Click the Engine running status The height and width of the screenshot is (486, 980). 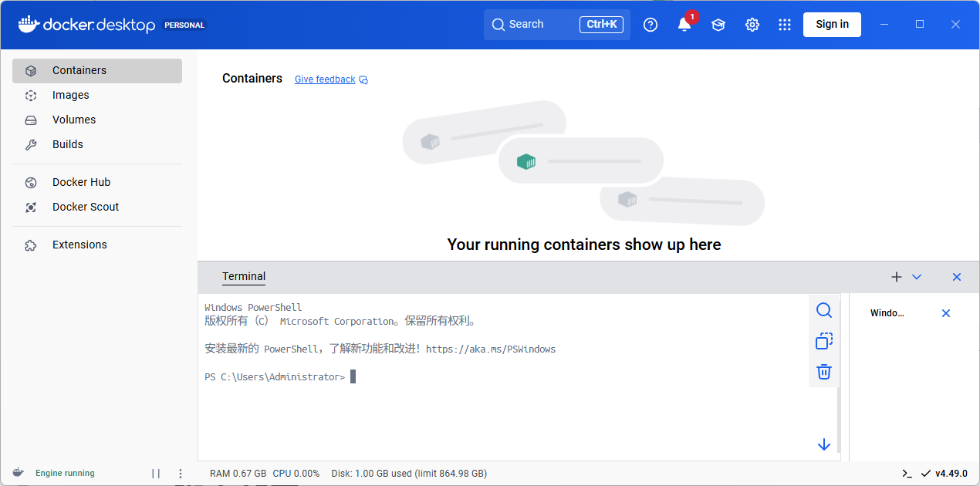pyautogui.click(x=65, y=474)
